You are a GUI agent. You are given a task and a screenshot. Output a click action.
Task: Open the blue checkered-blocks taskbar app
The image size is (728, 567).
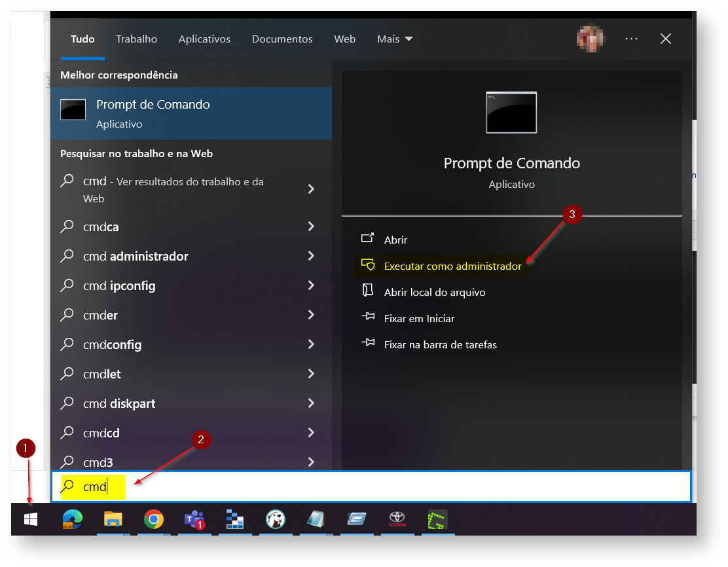[x=235, y=519]
